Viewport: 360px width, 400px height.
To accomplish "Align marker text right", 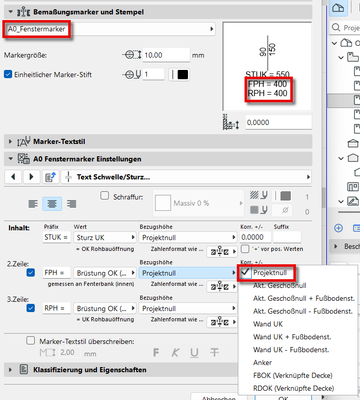I will [x=71, y=204].
